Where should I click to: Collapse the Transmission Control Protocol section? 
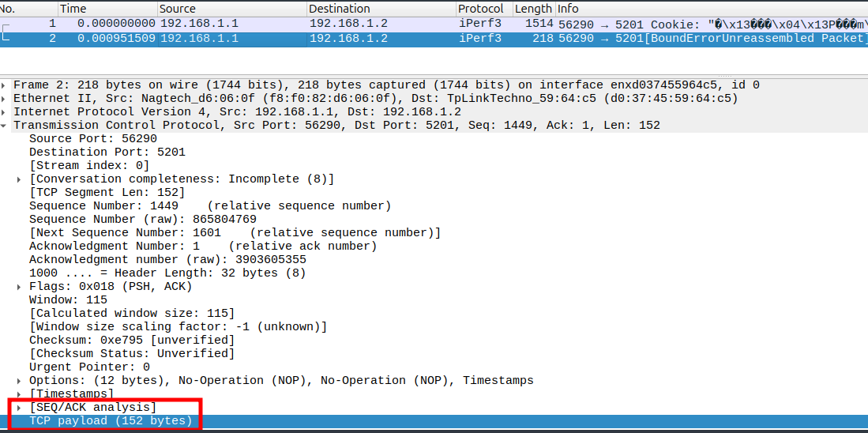pos(5,126)
